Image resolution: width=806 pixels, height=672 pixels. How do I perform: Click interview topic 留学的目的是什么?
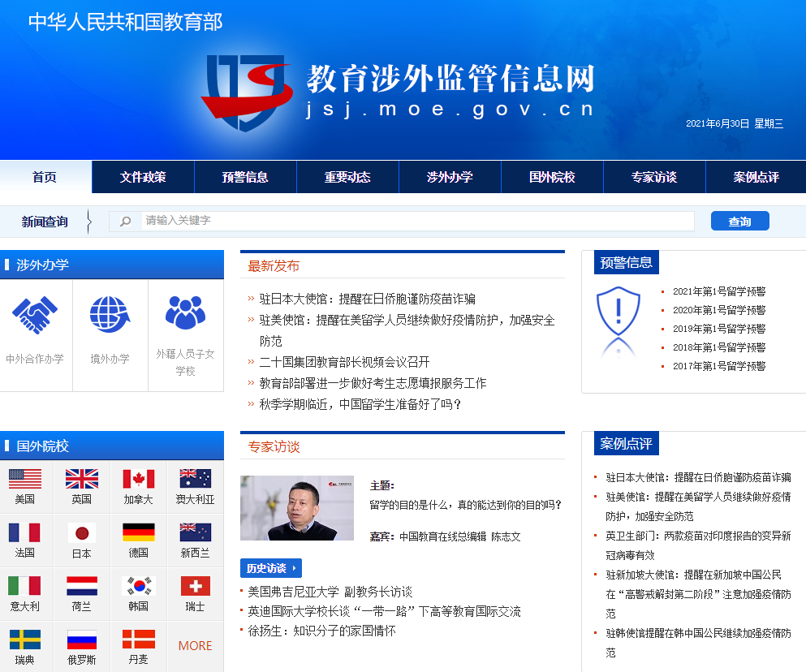click(x=465, y=505)
